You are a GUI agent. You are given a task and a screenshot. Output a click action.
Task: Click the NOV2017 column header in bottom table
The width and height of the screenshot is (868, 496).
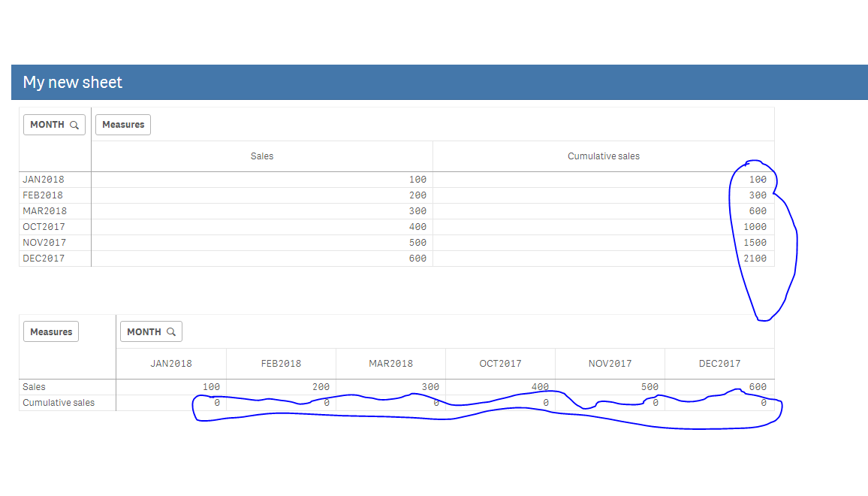(x=610, y=364)
